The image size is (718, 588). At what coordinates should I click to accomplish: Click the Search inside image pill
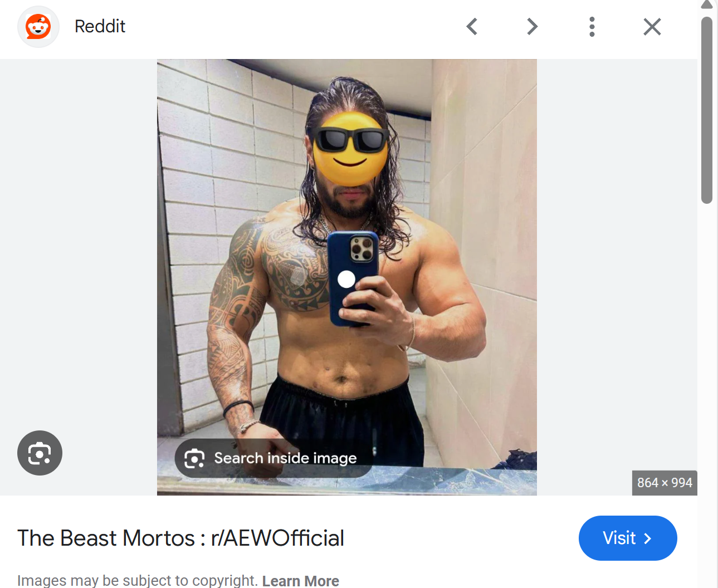click(273, 458)
